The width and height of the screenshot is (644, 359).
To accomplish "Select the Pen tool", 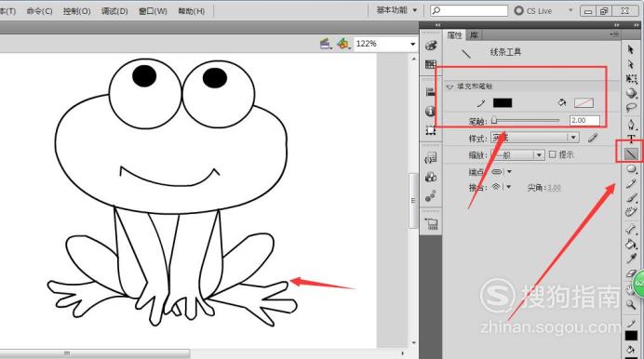I will click(x=631, y=125).
